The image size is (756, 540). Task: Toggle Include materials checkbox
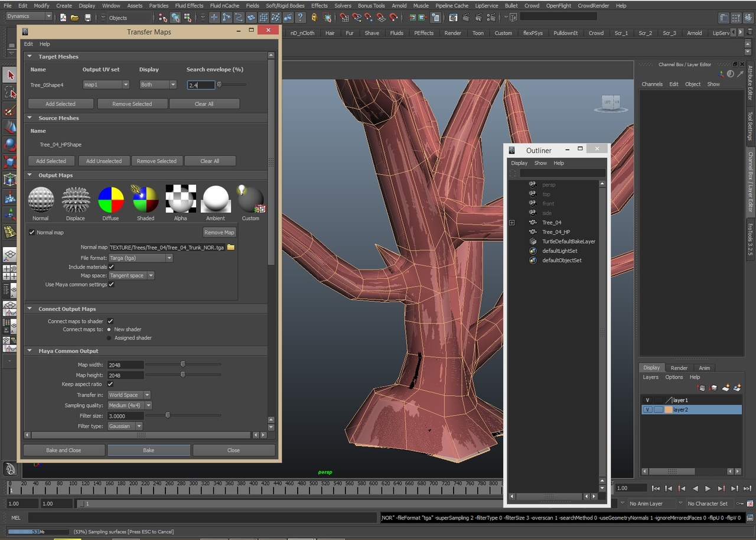pyautogui.click(x=111, y=267)
